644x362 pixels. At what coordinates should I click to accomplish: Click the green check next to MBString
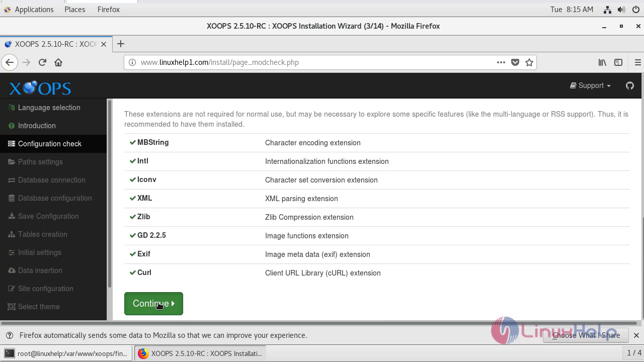133,142
